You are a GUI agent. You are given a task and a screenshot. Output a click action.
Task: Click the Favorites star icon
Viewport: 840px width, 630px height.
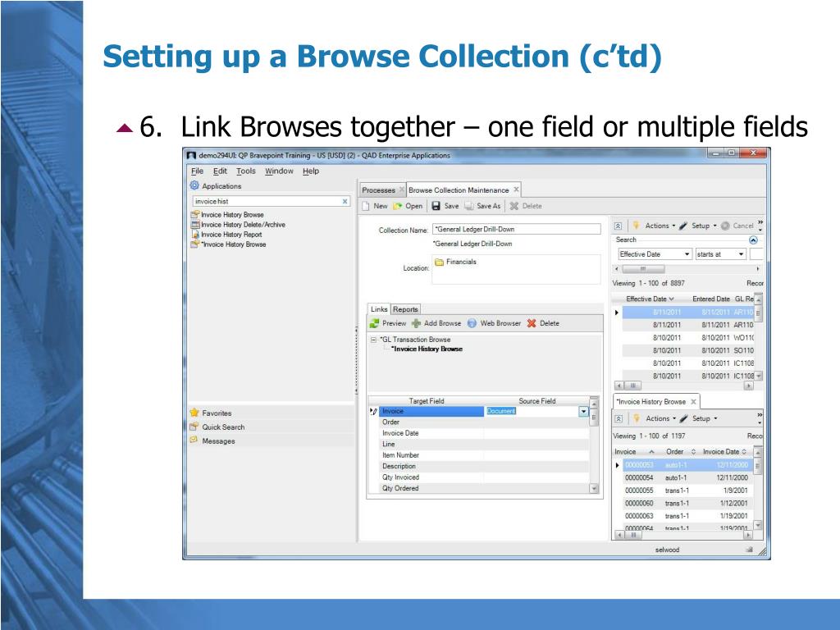tap(194, 413)
